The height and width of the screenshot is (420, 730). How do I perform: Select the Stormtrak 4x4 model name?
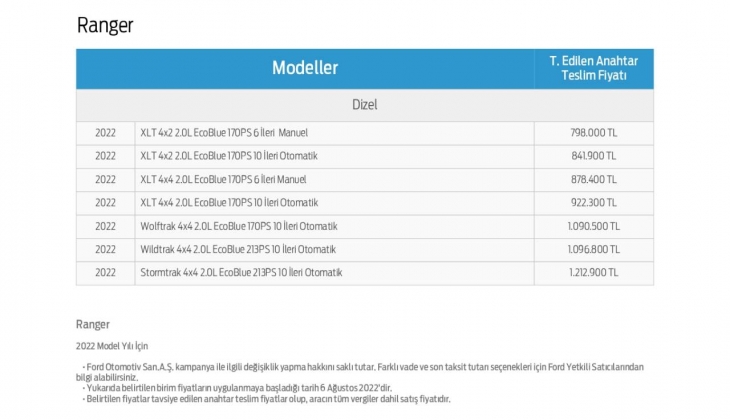(242, 272)
